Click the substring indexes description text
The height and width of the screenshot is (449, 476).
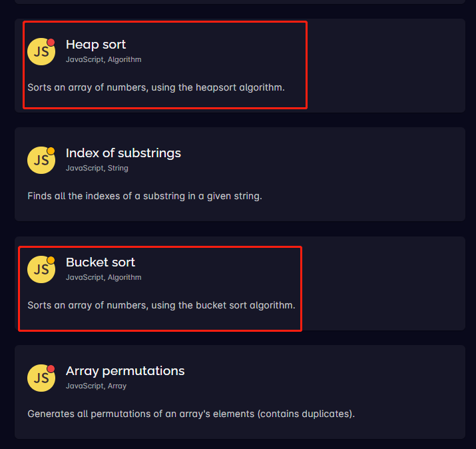coord(144,197)
